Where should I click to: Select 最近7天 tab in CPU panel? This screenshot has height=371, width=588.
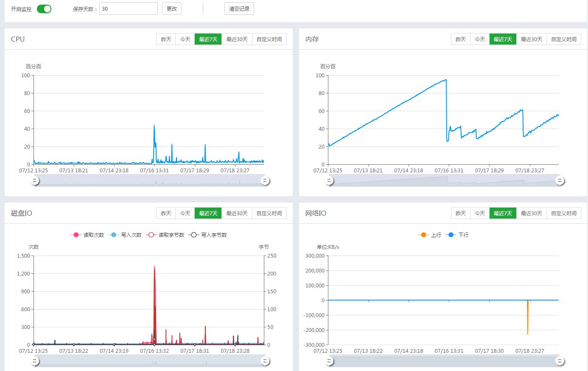[x=208, y=39]
